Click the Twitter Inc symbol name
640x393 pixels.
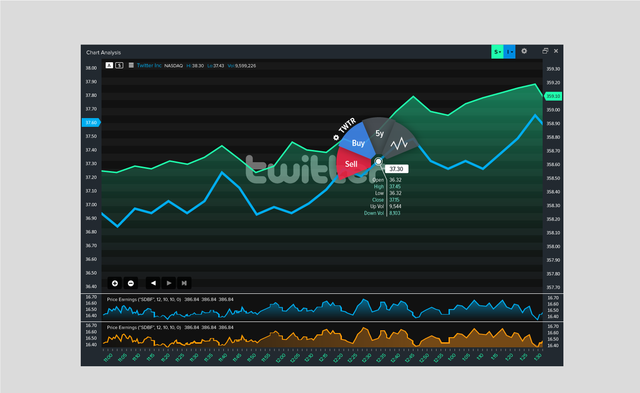[x=149, y=65]
